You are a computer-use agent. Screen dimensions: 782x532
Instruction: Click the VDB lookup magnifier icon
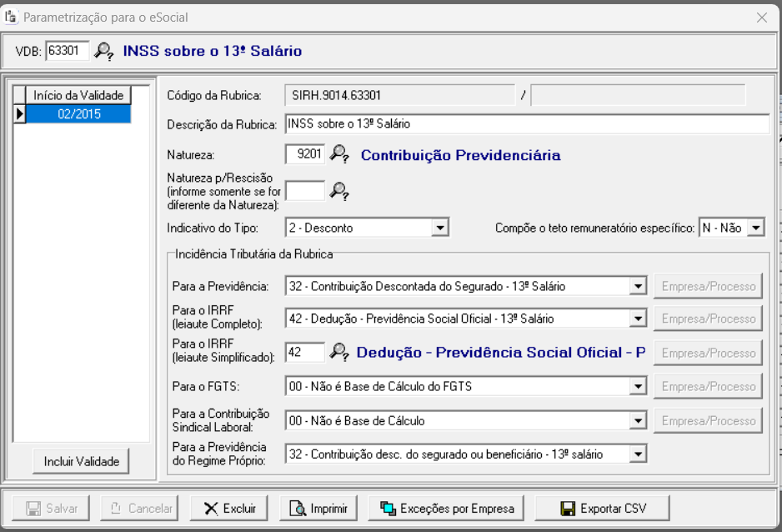coord(103,51)
